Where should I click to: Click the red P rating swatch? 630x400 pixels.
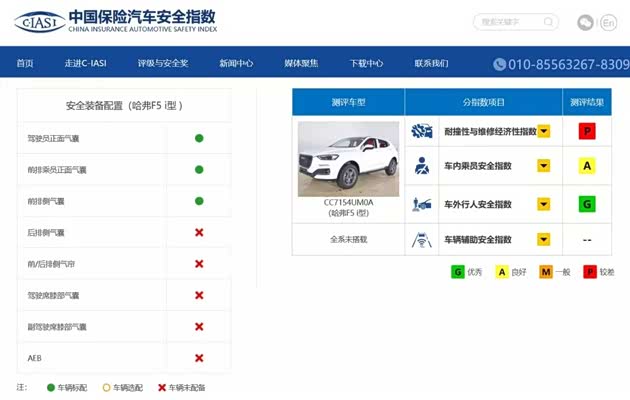click(x=588, y=131)
